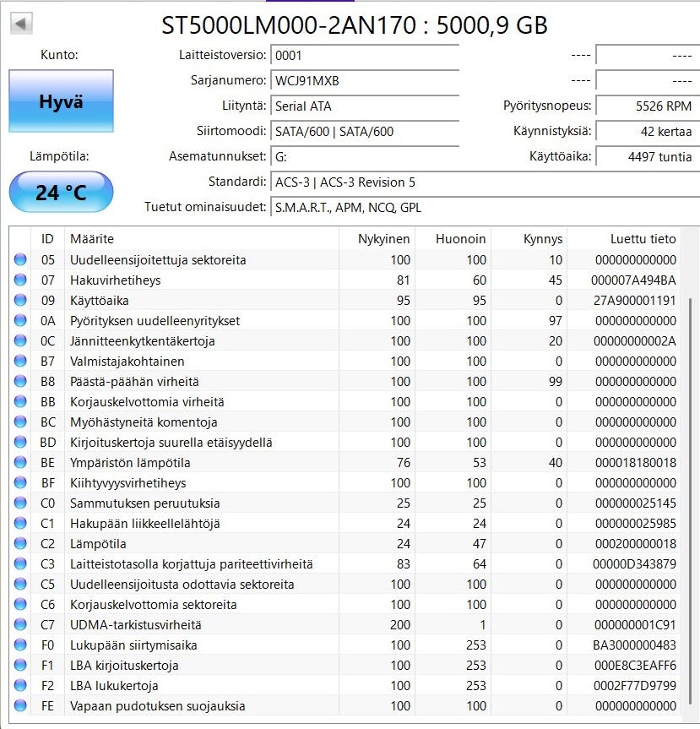
Task: Click status icon for Sammutuksen peruutuksia
Action: 20,503
